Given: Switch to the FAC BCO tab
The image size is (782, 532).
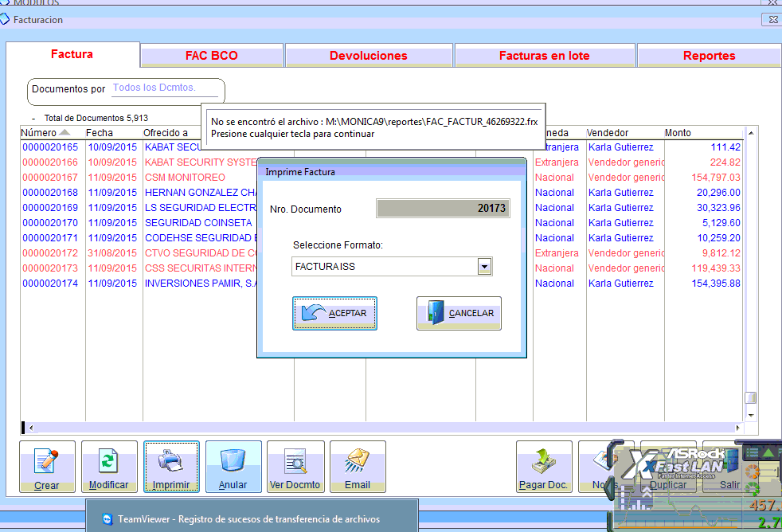Looking at the screenshot, I should tap(212, 55).
